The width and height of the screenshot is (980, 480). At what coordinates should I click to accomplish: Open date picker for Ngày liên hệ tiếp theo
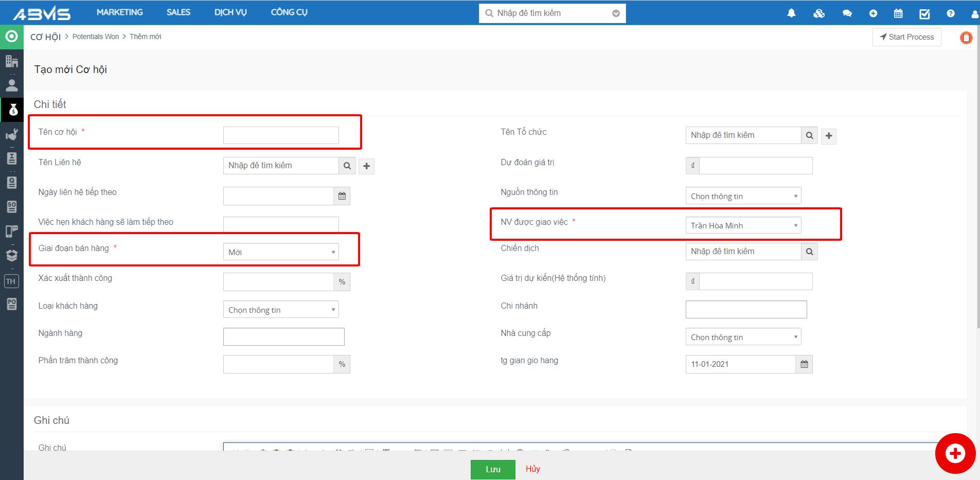pos(342,196)
